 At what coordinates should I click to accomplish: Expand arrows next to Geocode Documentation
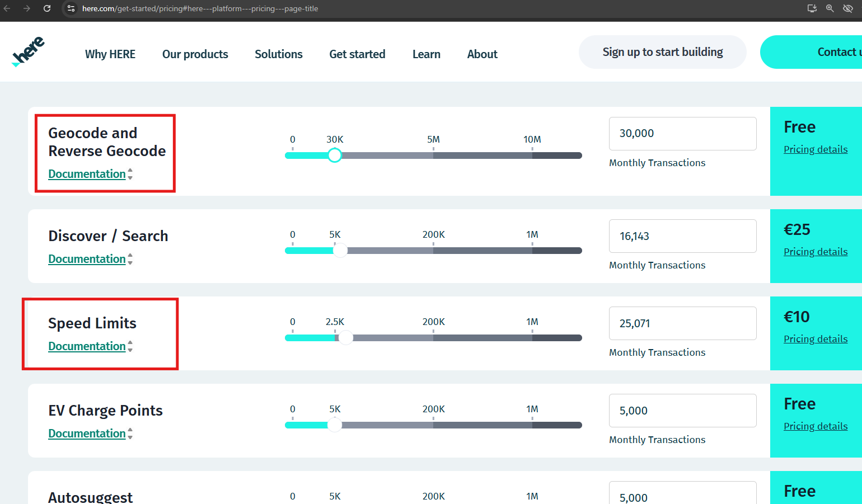130,174
